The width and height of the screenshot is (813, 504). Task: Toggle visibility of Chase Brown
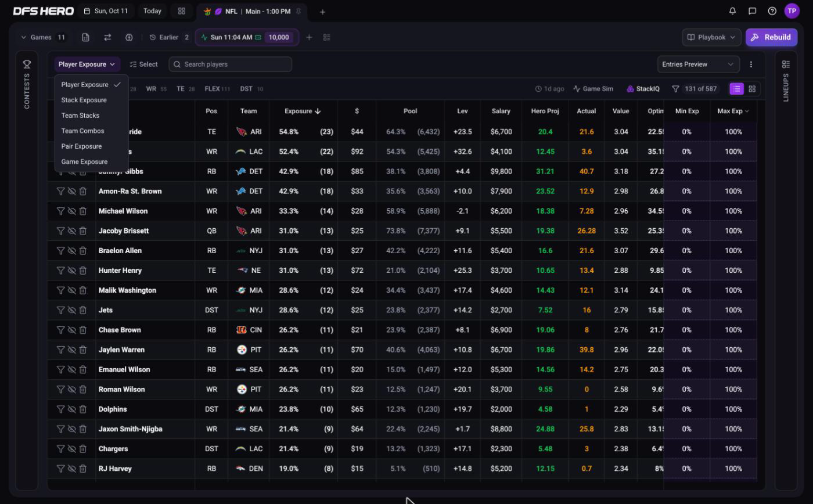(x=71, y=330)
